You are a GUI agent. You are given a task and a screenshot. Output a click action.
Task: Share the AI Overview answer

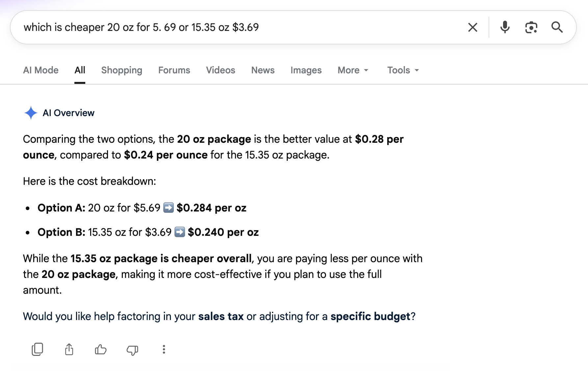pos(69,349)
